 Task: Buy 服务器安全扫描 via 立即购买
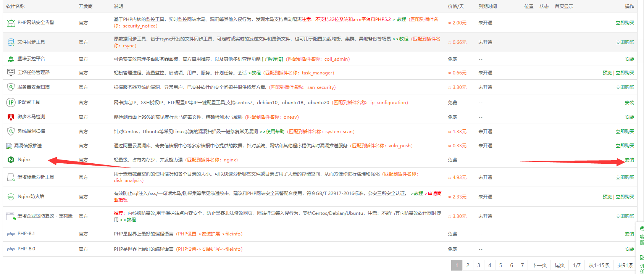(625, 87)
